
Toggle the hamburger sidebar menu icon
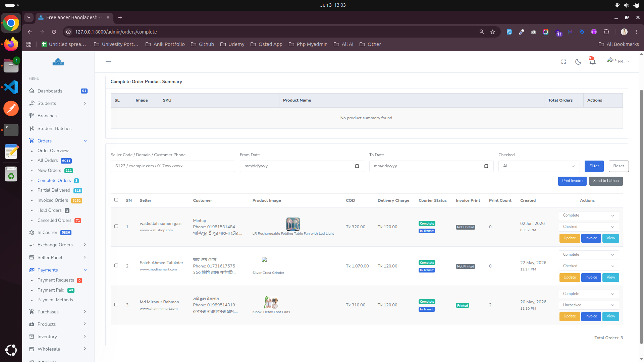[x=108, y=62]
